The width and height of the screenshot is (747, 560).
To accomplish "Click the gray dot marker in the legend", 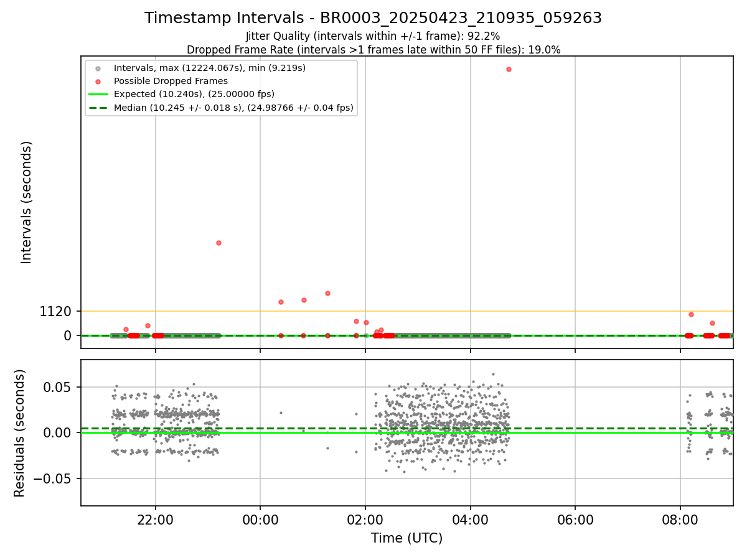I will click(98, 68).
